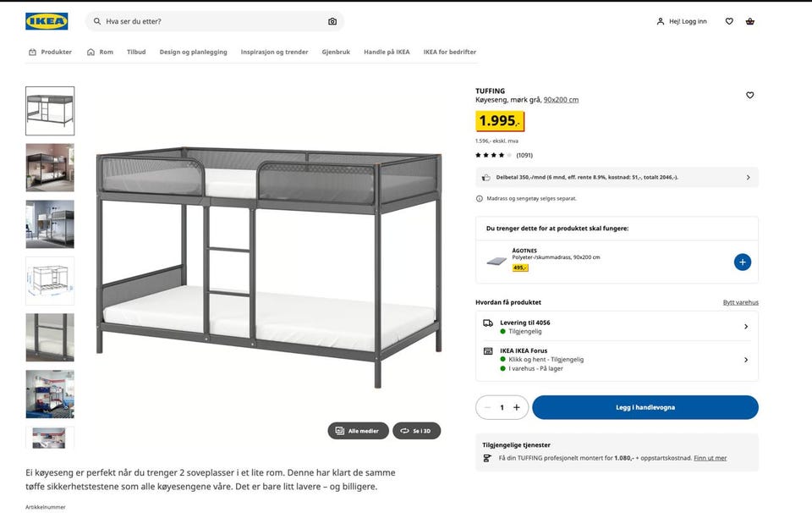Open the favorites heart in header
The height and width of the screenshot is (513, 812).
pyautogui.click(x=729, y=21)
